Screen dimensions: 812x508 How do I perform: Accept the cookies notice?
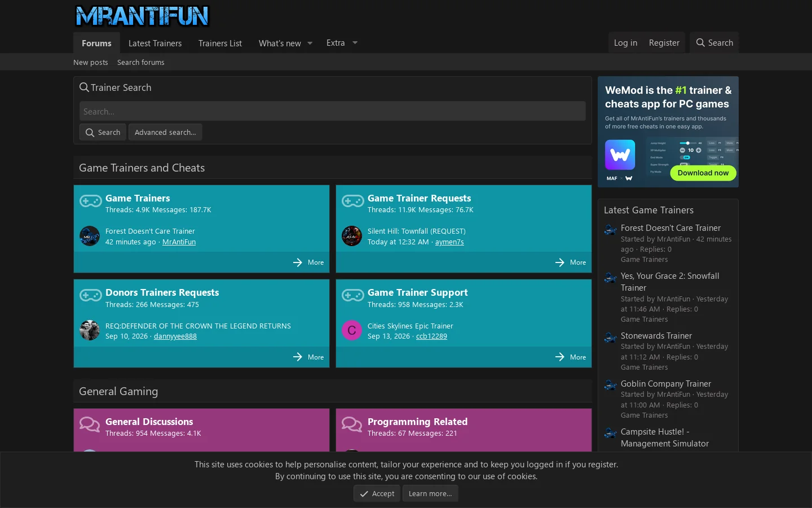pyautogui.click(x=377, y=493)
